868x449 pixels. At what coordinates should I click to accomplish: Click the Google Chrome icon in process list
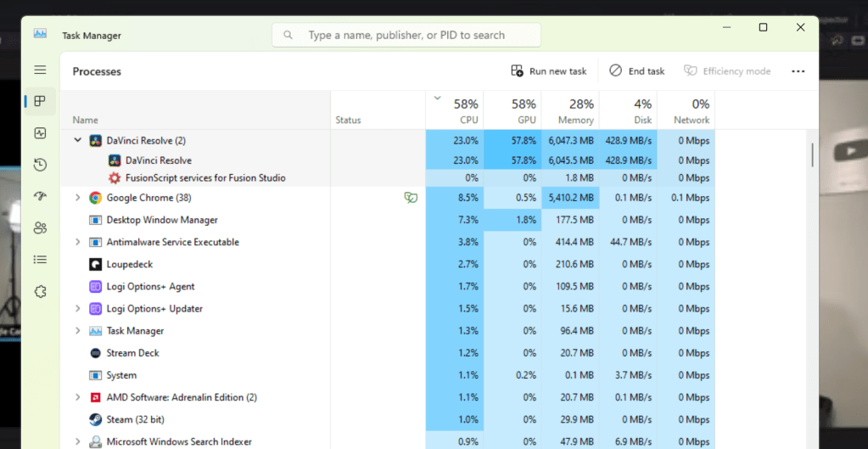pyautogui.click(x=95, y=198)
